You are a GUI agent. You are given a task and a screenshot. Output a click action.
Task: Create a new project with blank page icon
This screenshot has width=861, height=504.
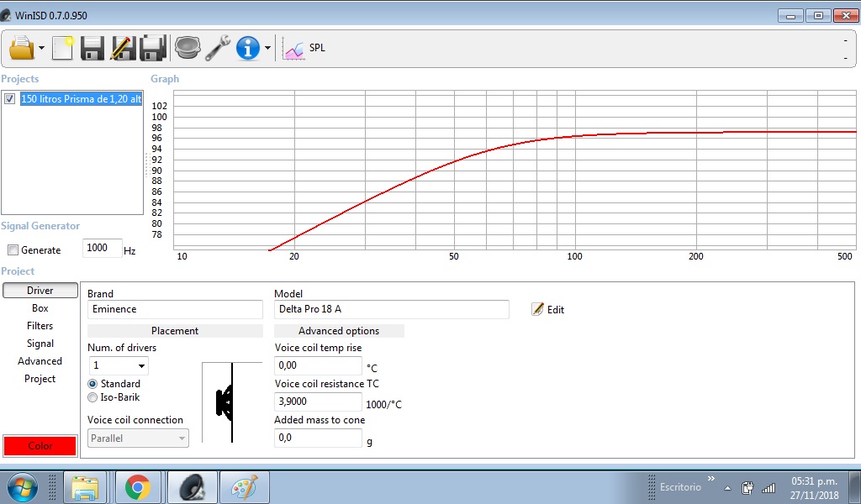[62, 48]
